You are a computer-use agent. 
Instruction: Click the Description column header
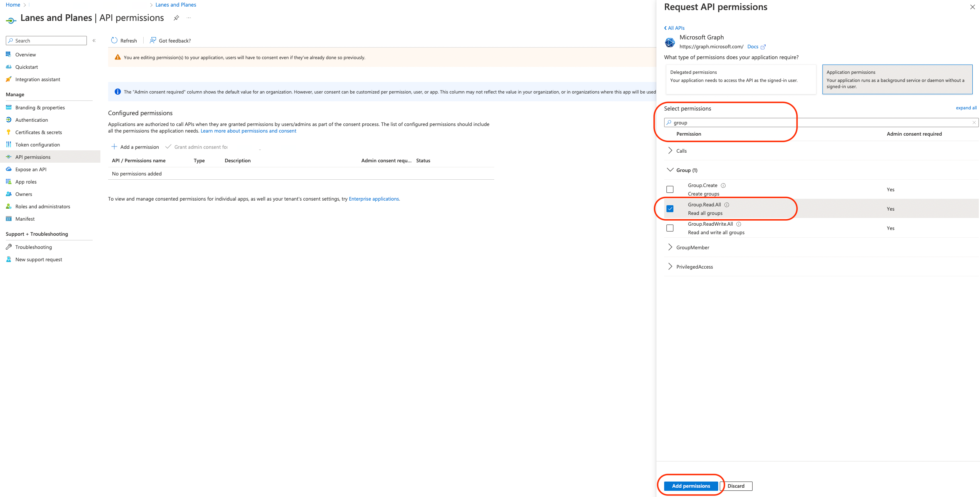click(237, 160)
